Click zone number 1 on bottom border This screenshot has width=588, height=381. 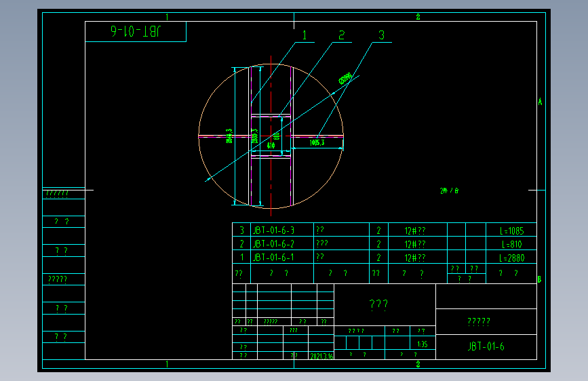coord(167,364)
